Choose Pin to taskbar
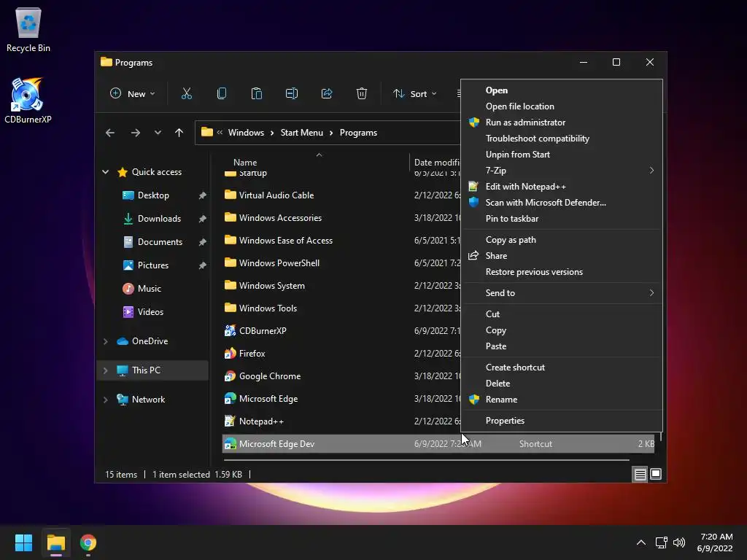 click(562, 219)
